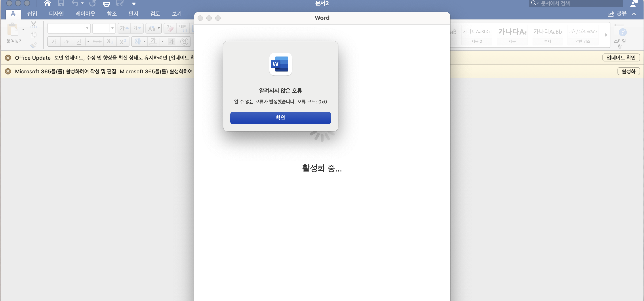Image resolution: width=644 pixels, height=301 pixels.
Task: Click the 활성화 button in the banner
Action: pyautogui.click(x=629, y=72)
